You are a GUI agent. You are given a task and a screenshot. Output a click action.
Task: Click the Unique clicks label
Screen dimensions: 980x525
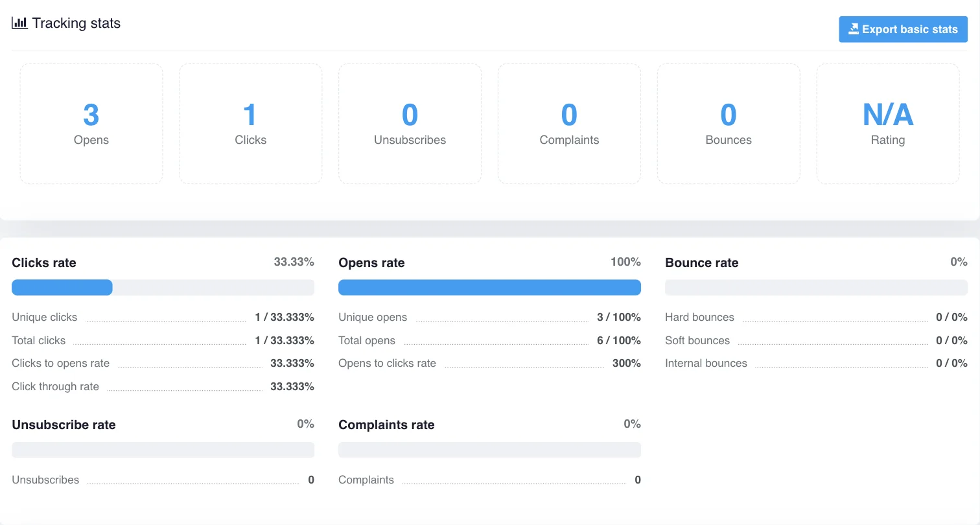(x=45, y=317)
